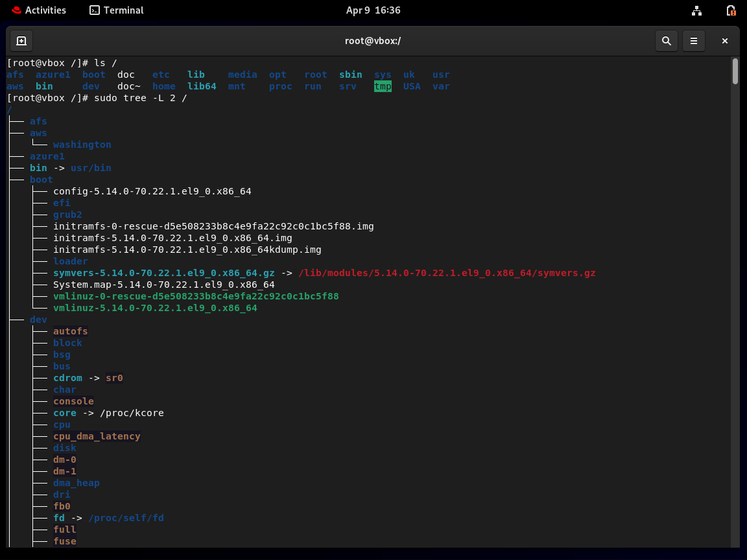Click the 'dma_heap' directory entry
Image resolution: width=747 pixels, height=560 pixels.
pyautogui.click(x=77, y=483)
